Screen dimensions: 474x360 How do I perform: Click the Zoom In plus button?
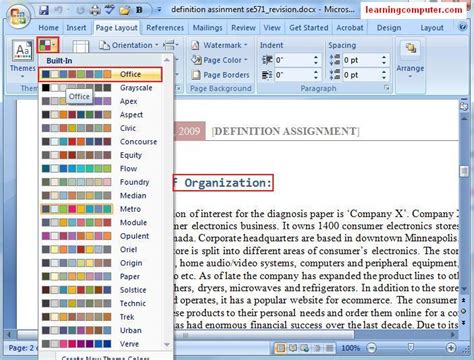[x=451, y=348]
